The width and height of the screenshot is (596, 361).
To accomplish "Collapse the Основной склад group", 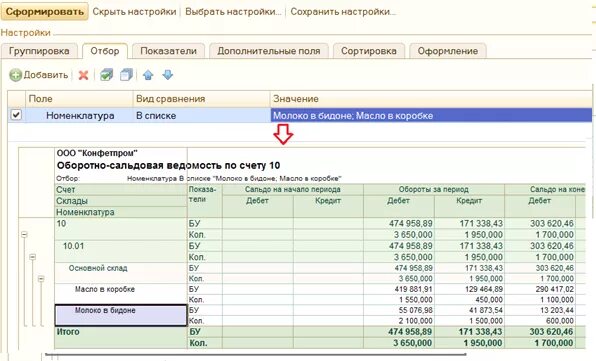I will point(41,279).
